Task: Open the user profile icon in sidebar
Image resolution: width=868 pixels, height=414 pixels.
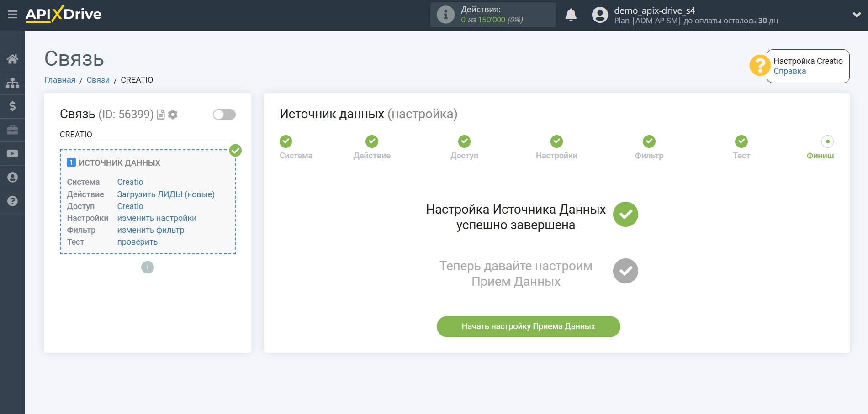Action: 12,177
